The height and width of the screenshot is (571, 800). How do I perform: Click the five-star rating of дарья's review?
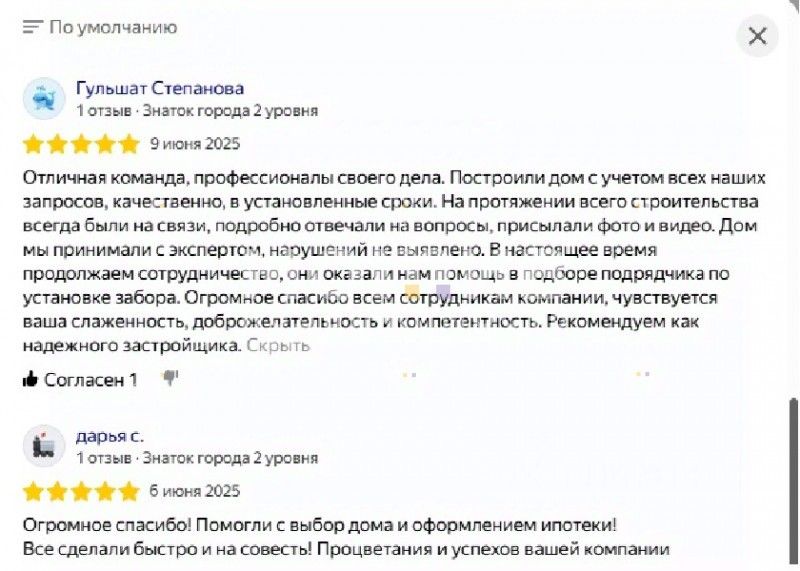(81, 491)
